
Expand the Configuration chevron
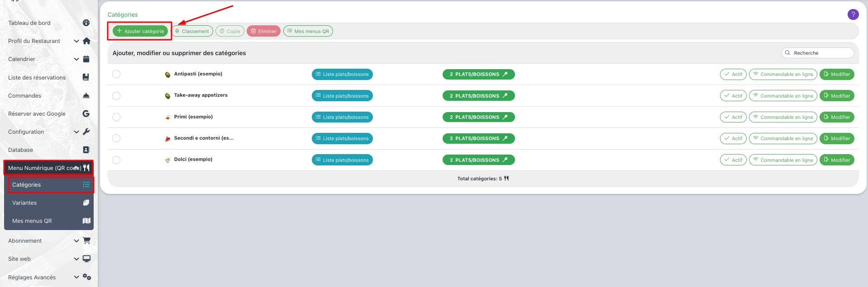coord(76,132)
